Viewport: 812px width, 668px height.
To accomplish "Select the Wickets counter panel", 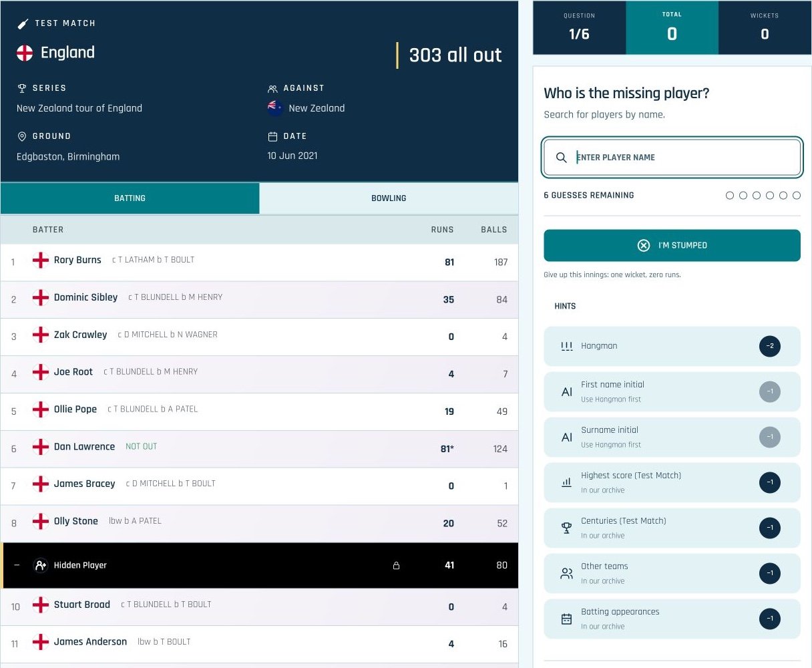I will point(765,27).
